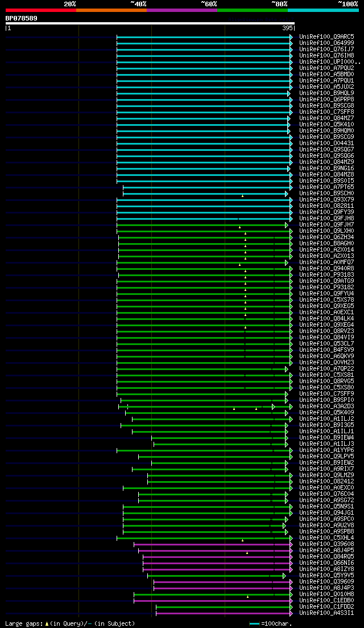
Task: Select the UniRef100_B9IEW4 entry
Action: tap(326, 437)
